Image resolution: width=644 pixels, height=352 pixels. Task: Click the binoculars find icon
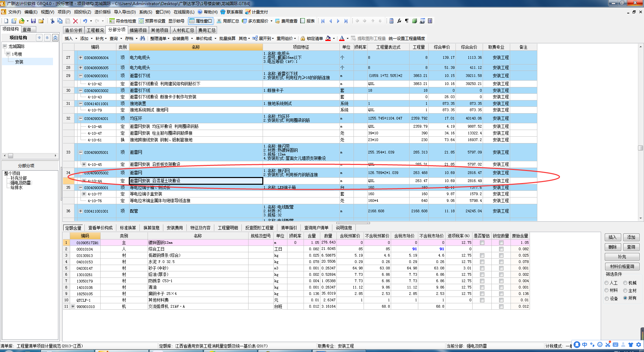tap(143, 38)
